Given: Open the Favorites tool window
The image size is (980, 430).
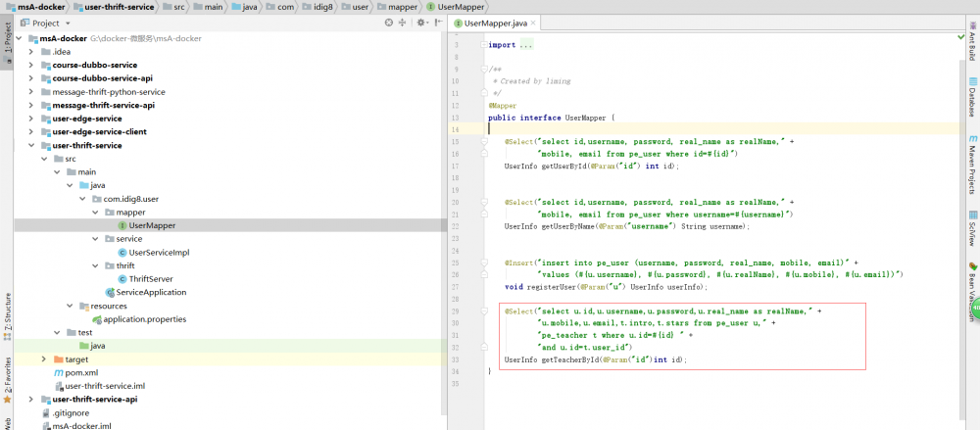Looking at the screenshot, I should [7, 374].
